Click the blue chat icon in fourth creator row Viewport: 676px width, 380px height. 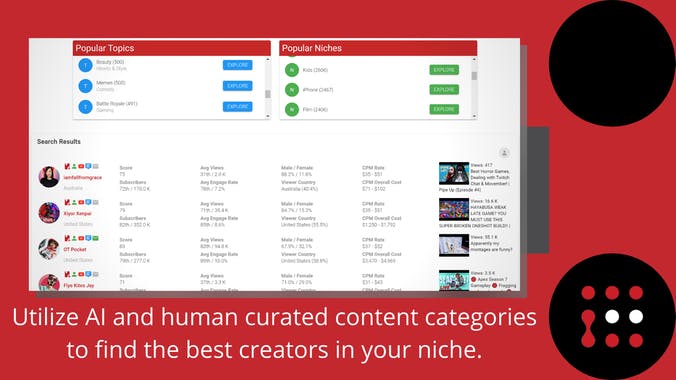click(88, 274)
